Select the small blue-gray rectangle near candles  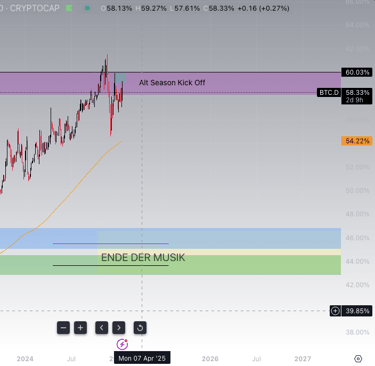point(120,78)
